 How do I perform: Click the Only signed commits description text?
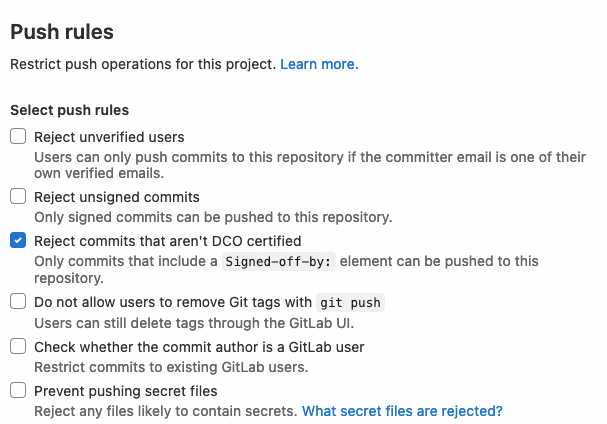213,217
